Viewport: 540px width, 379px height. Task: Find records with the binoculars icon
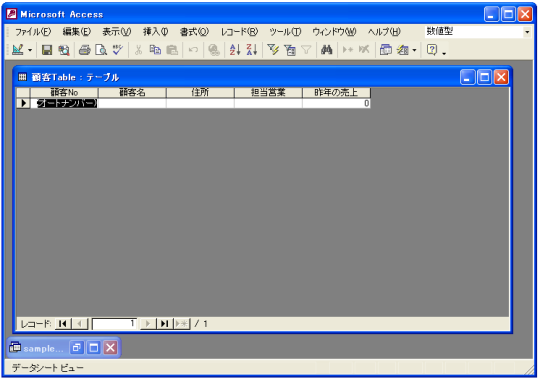[326, 50]
